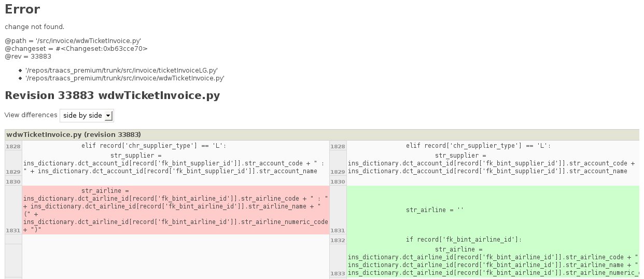This screenshot has height=279, width=644.
Task: Click left-side line number 1828
Action: (x=13, y=147)
